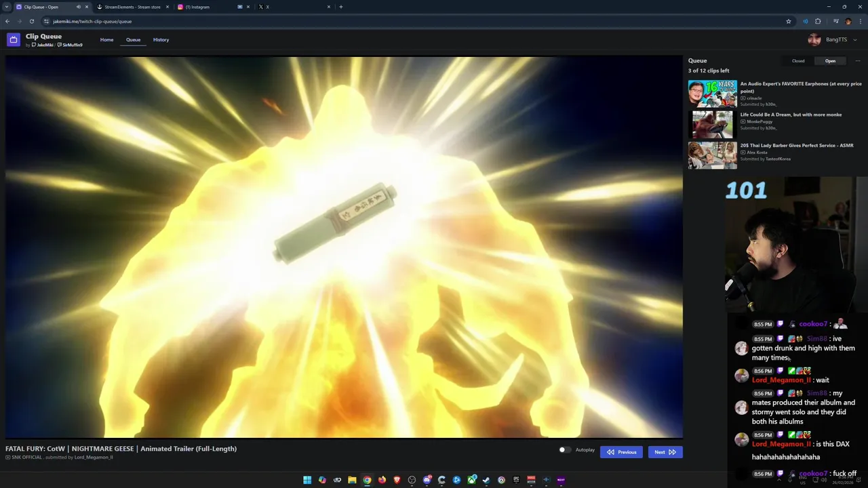Expand the BangTTS account dropdown
The height and width of the screenshot is (488, 868).
click(x=854, y=40)
